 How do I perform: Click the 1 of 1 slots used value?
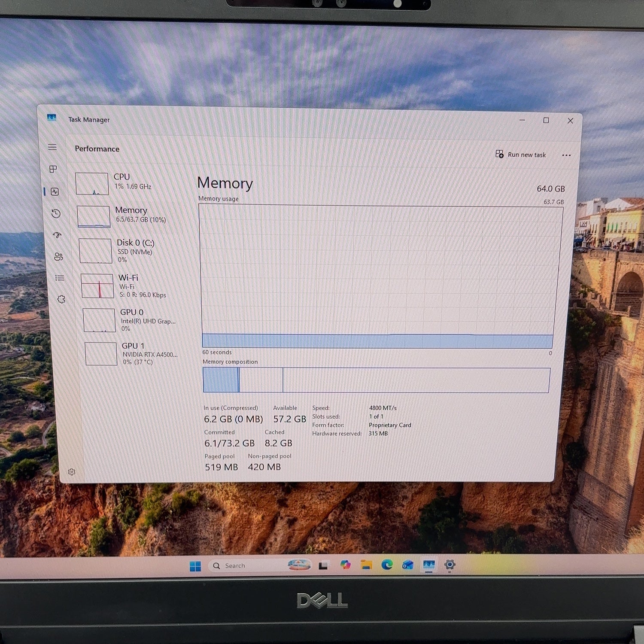(x=376, y=416)
